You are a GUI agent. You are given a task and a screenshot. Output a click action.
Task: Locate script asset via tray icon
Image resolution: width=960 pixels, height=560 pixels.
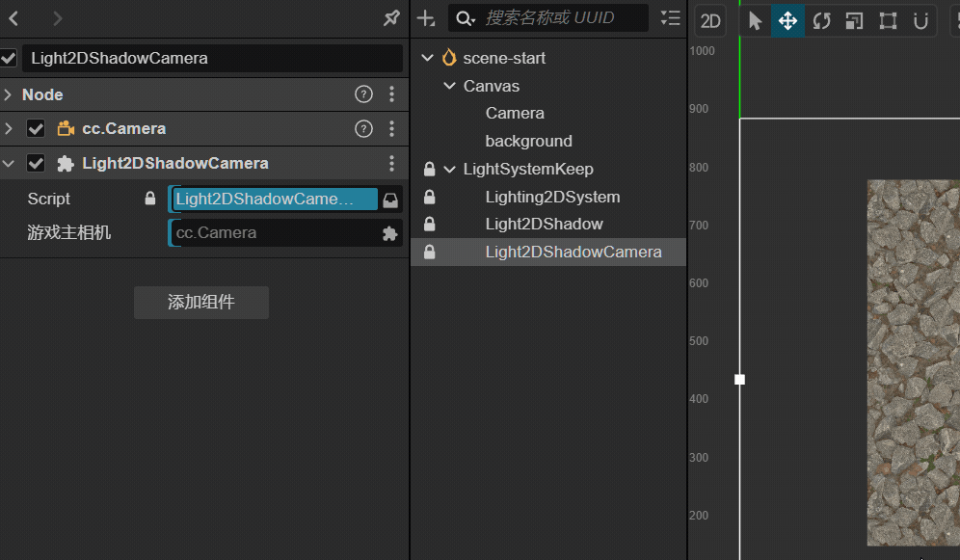(390, 200)
